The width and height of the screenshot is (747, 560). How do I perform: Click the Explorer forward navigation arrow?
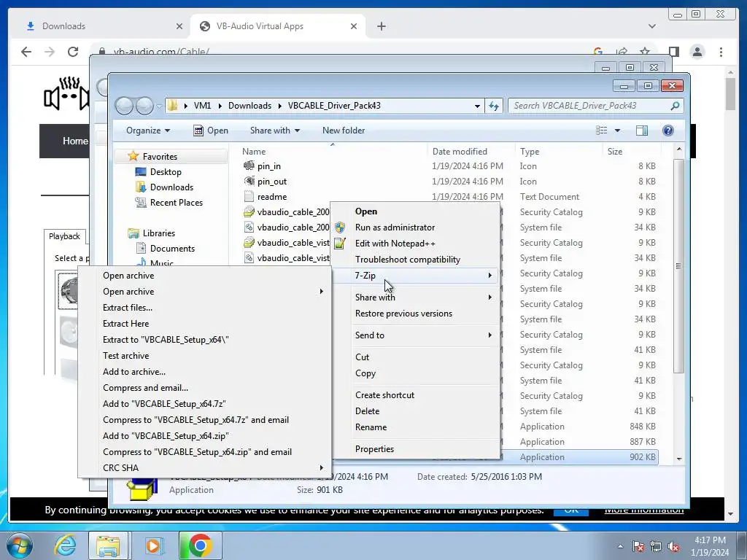click(145, 106)
